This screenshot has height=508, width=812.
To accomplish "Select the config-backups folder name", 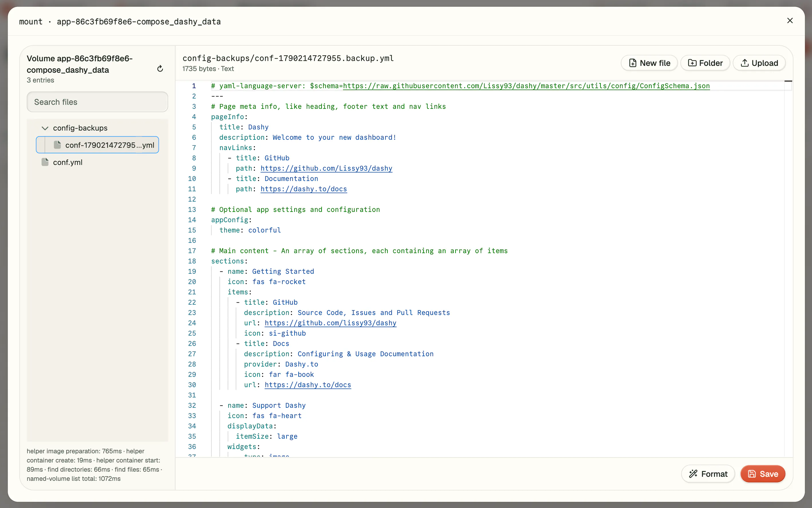I will click(x=80, y=128).
